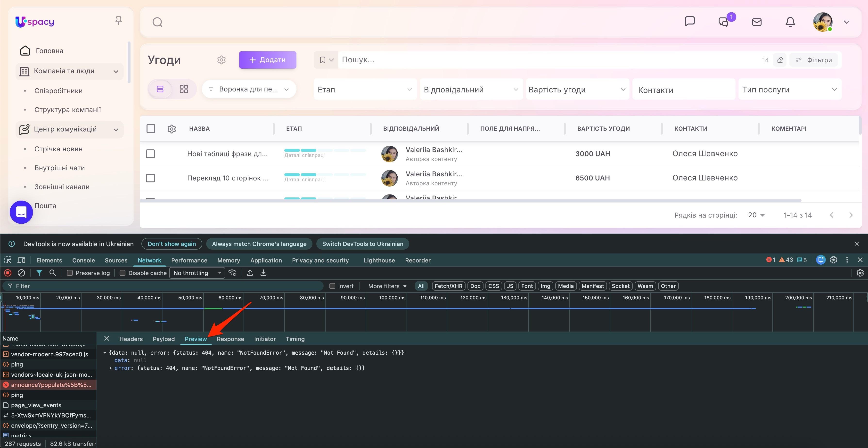Screen dimensions: 868x448
Task: Switch to kanban grid view icon
Action: (x=184, y=89)
